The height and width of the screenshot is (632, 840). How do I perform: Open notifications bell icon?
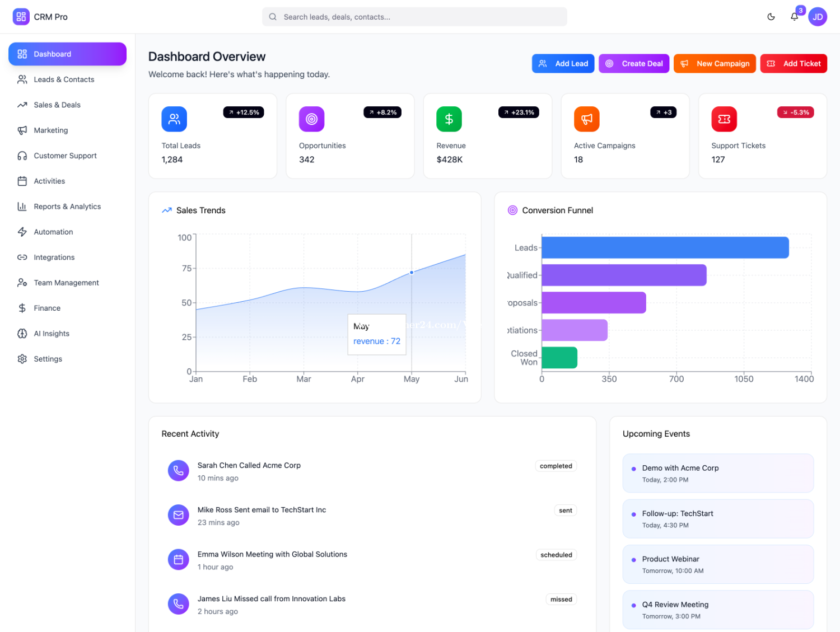click(x=794, y=17)
